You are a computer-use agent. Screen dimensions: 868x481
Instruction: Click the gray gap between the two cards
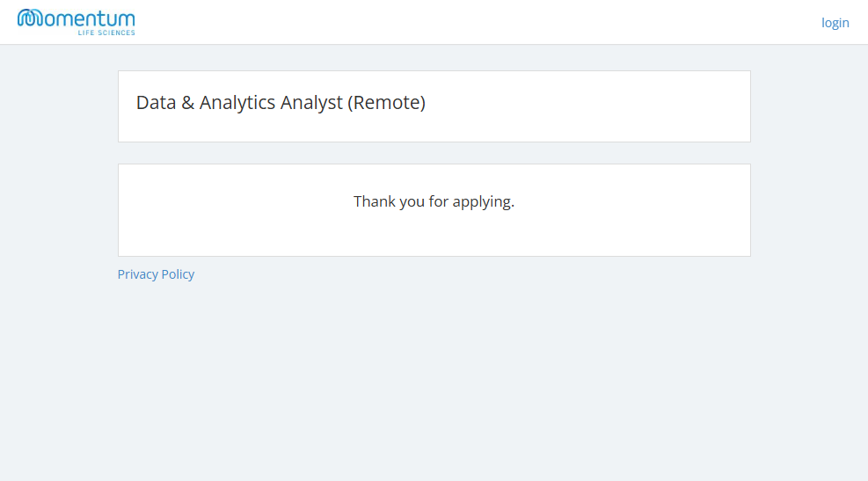(x=434, y=153)
